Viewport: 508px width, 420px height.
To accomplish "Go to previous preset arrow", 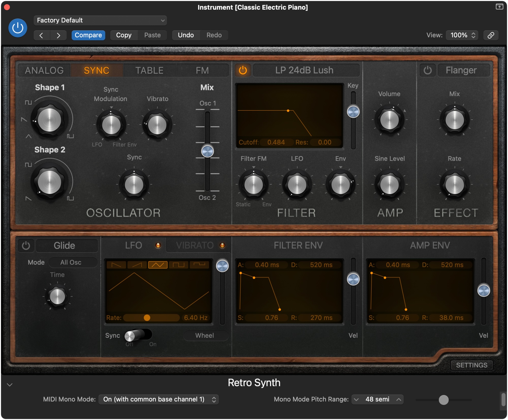I will (42, 35).
